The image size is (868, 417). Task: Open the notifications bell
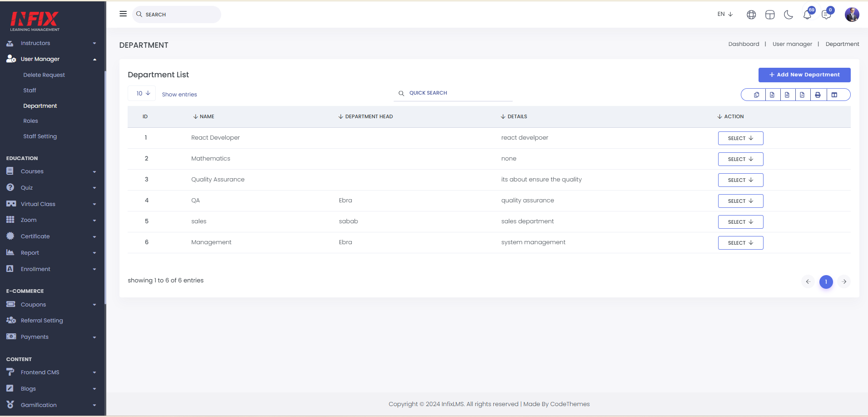(807, 15)
